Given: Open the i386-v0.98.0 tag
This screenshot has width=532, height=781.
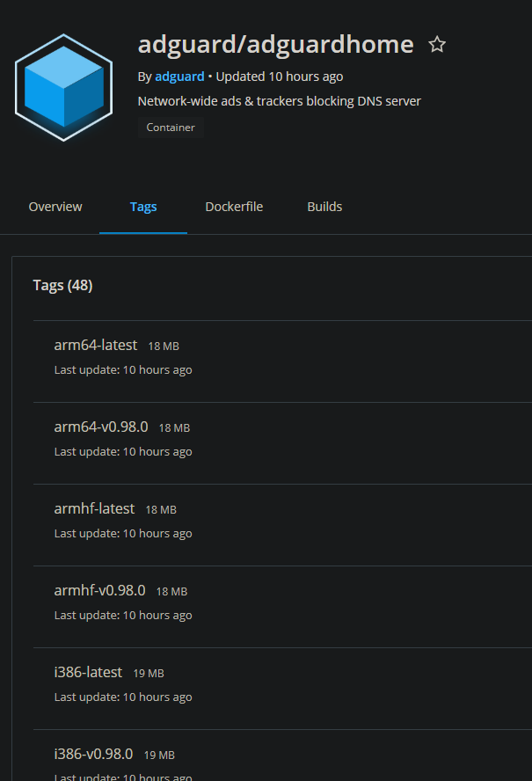Looking at the screenshot, I should point(95,754).
